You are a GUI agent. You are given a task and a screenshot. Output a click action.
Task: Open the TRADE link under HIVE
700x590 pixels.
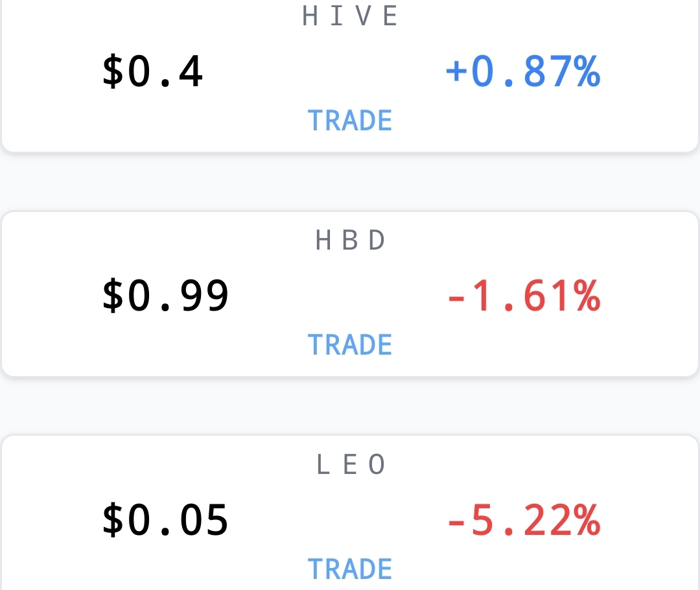[x=350, y=121]
